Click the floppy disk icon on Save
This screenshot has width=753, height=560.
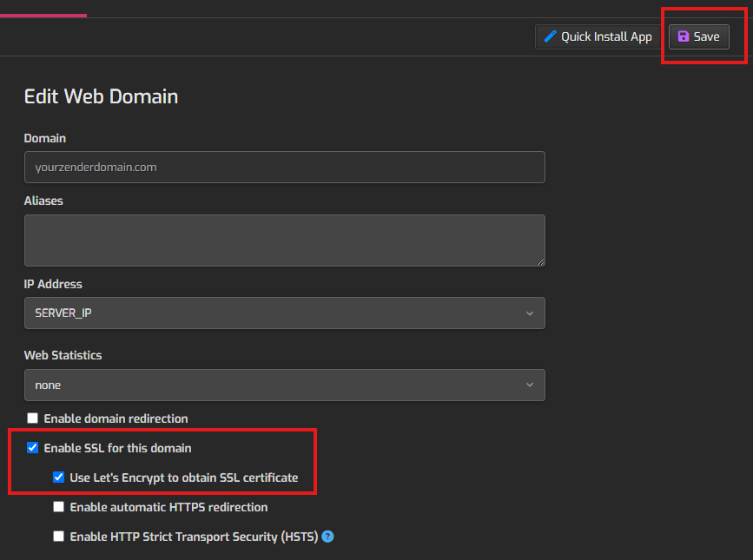click(683, 36)
